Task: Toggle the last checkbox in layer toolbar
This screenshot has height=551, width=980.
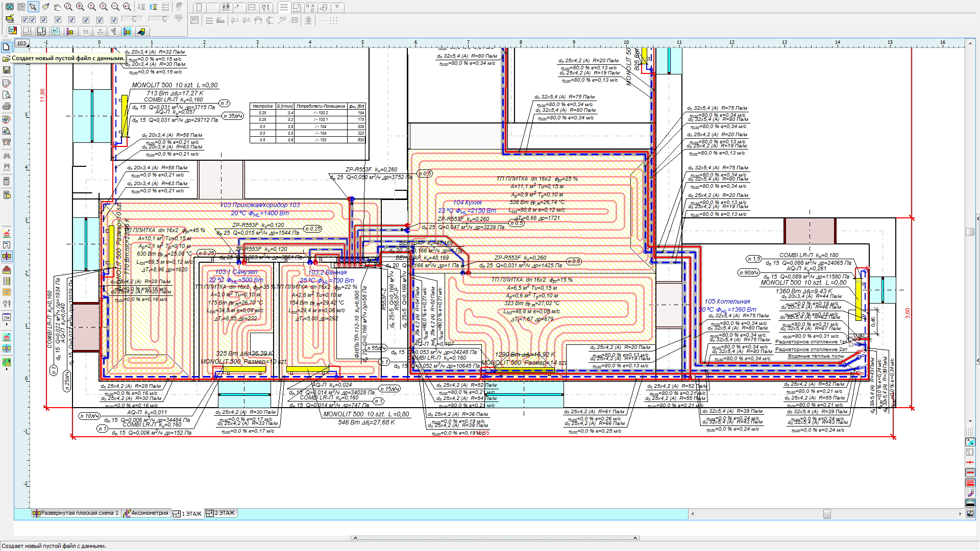Action: tap(114, 20)
